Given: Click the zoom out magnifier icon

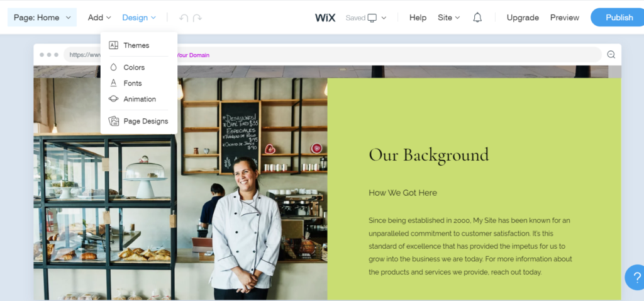Looking at the screenshot, I should [611, 54].
